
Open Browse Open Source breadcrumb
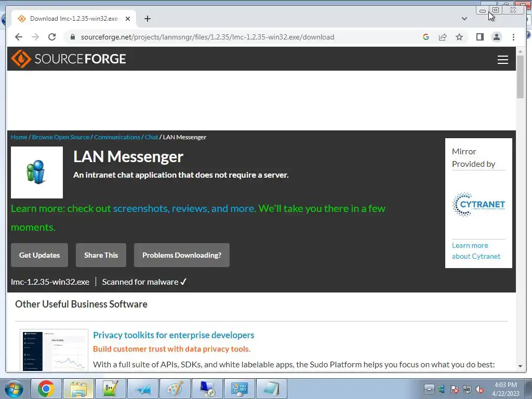tap(61, 137)
